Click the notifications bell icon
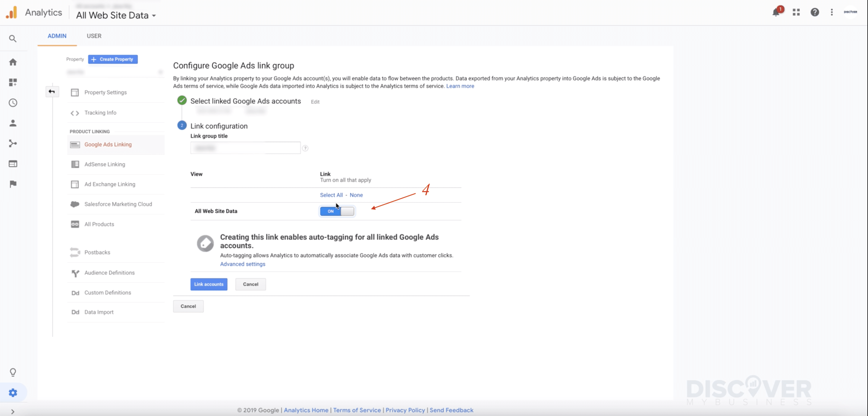 [776, 12]
